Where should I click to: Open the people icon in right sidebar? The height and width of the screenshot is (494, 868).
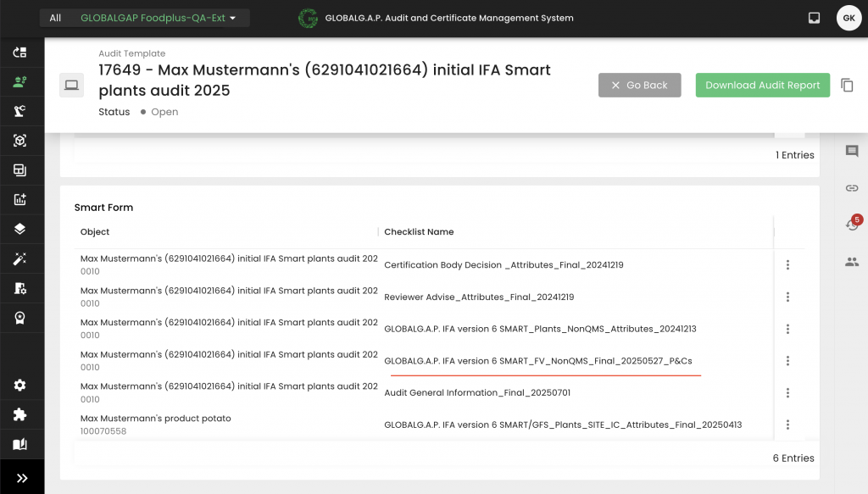coord(852,262)
